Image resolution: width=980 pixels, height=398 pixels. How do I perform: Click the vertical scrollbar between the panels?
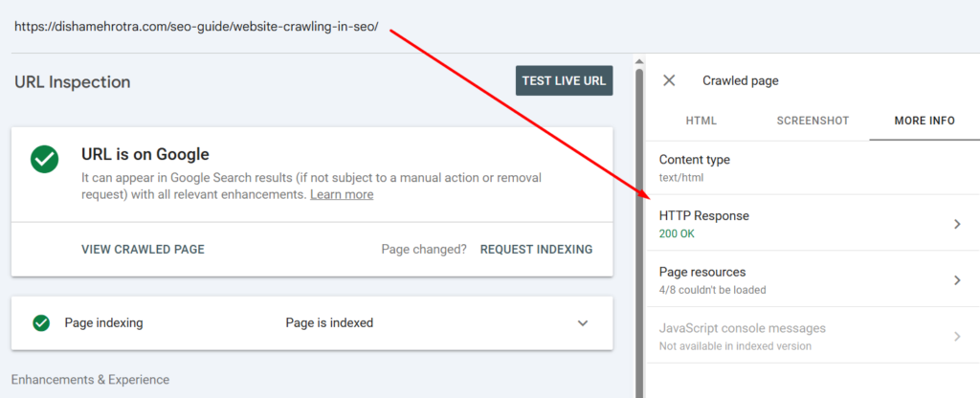(638, 230)
